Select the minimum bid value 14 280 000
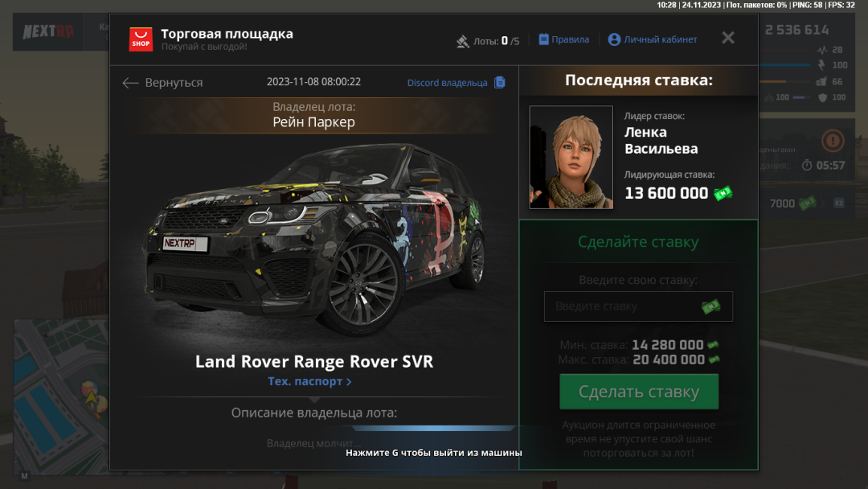 click(667, 345)
